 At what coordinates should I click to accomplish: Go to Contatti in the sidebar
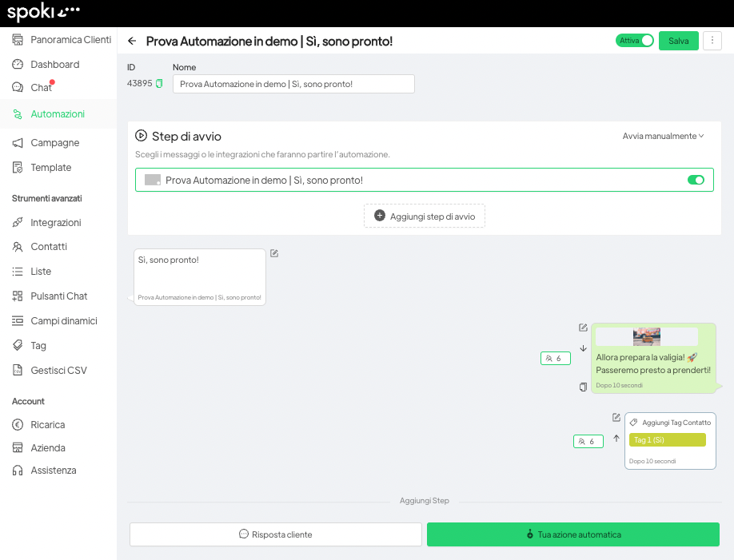pyautogui.click(x=49, y=247)
